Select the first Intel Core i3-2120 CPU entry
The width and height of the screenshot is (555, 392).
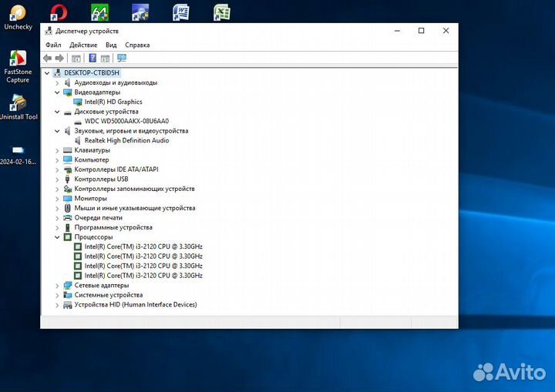(x=143, y=246)
